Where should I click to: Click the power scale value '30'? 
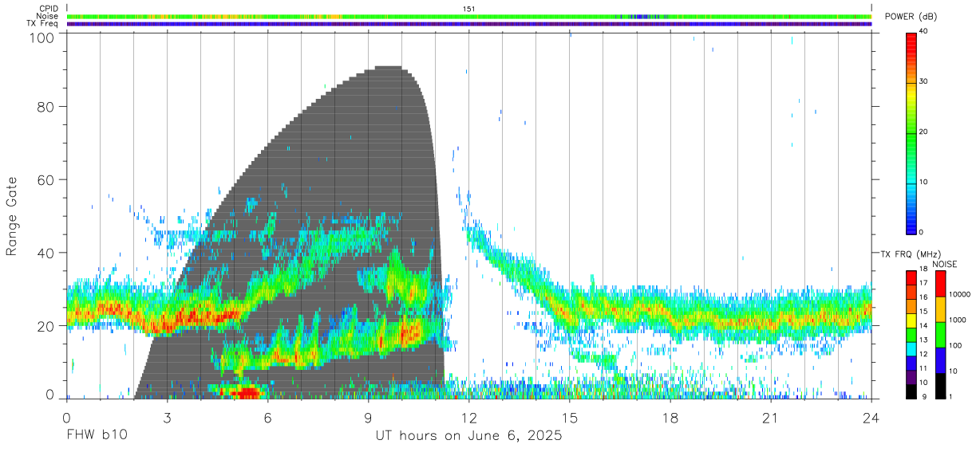922,81
